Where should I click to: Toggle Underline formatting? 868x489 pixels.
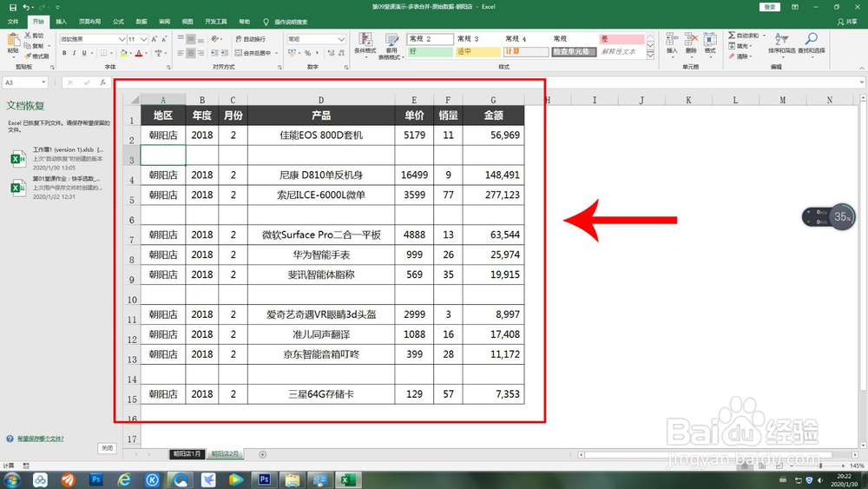pos(84,53)
